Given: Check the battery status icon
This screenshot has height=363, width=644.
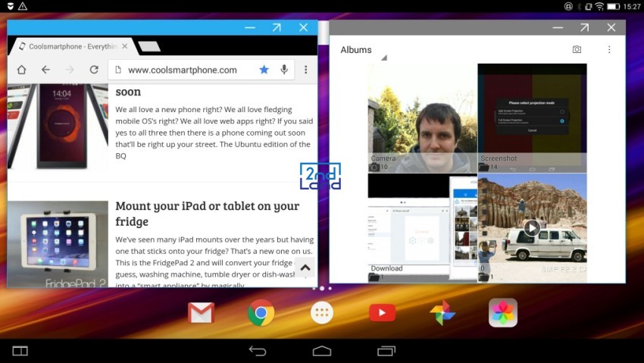Looking at the screenshot, I should pos(613,6).
